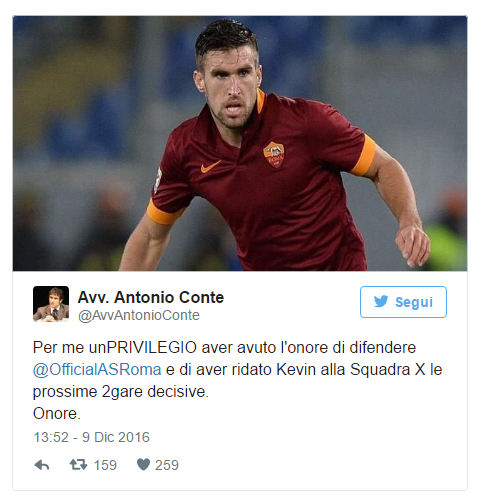The image size is (489, 501).
Task: Click the word unPRIVILEGIO in tweet text
Action: 143,348
